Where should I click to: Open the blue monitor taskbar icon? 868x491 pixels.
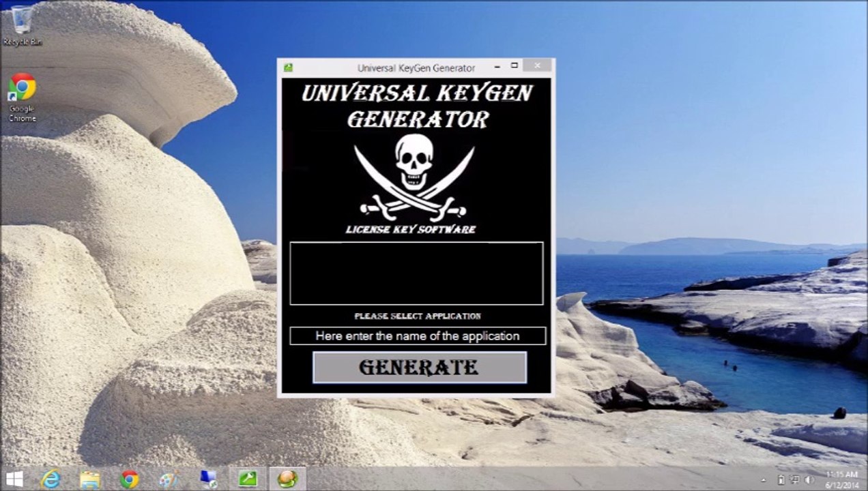(208, 479)
